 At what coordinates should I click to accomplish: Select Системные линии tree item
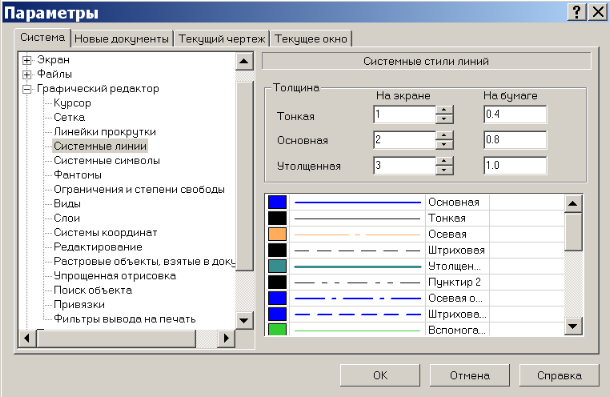(100, 146)
